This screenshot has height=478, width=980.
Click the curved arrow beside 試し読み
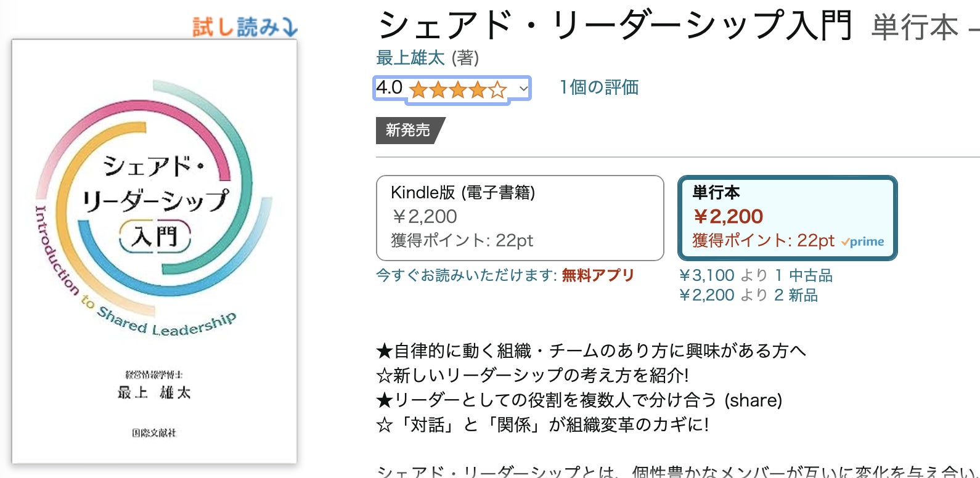(288, 27)
